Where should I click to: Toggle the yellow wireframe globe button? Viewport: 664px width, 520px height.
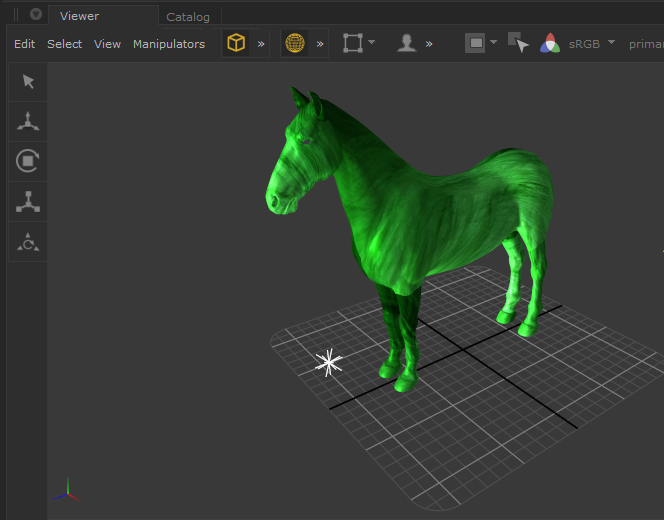pyautogui.click(x=294, y=43)
